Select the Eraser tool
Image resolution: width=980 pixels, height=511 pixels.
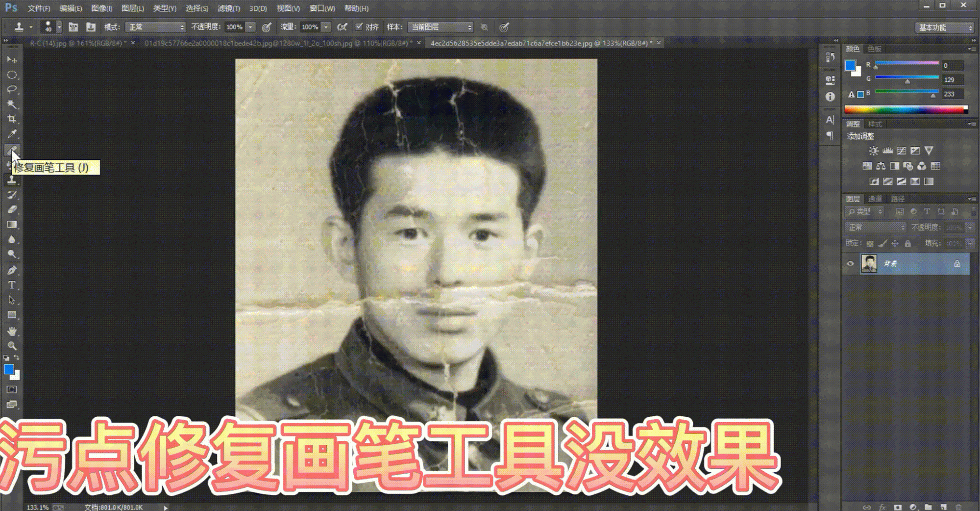coord(12,209)
